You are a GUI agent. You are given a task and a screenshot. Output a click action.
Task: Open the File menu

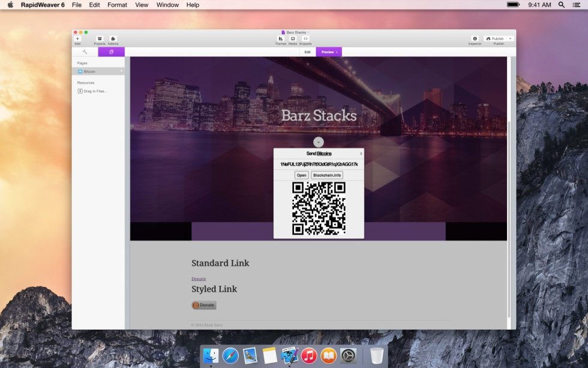(77, 5)
